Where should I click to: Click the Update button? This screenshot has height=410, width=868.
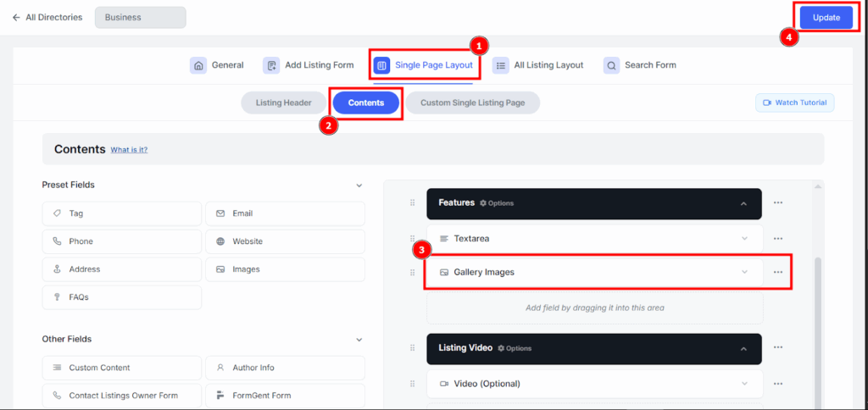coord(826,18)
